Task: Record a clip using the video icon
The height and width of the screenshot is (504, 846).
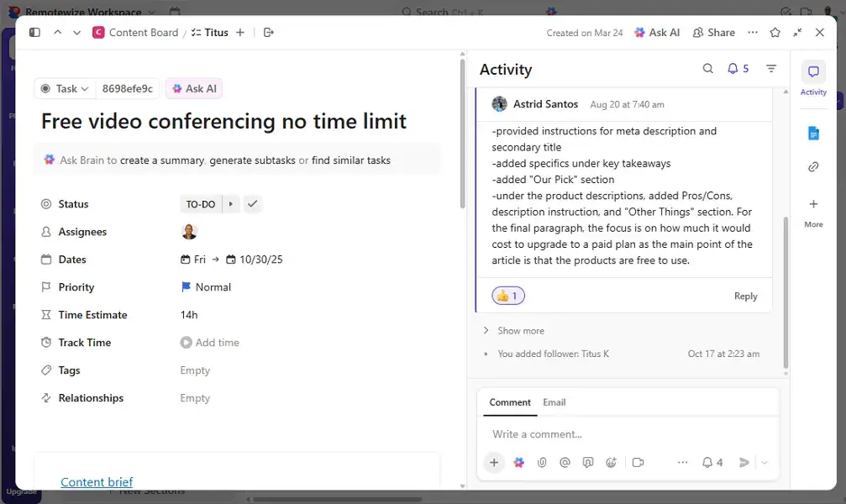Action: (639, 462)
